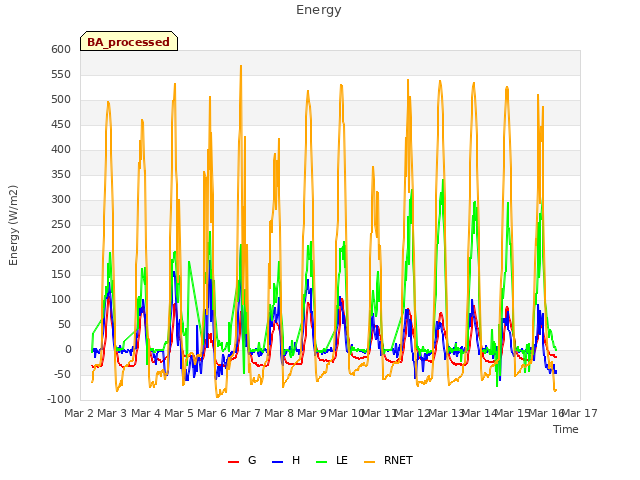Select the G legend label
The height and width of the screenshot is (480, 640).
[x=252, y=460]
